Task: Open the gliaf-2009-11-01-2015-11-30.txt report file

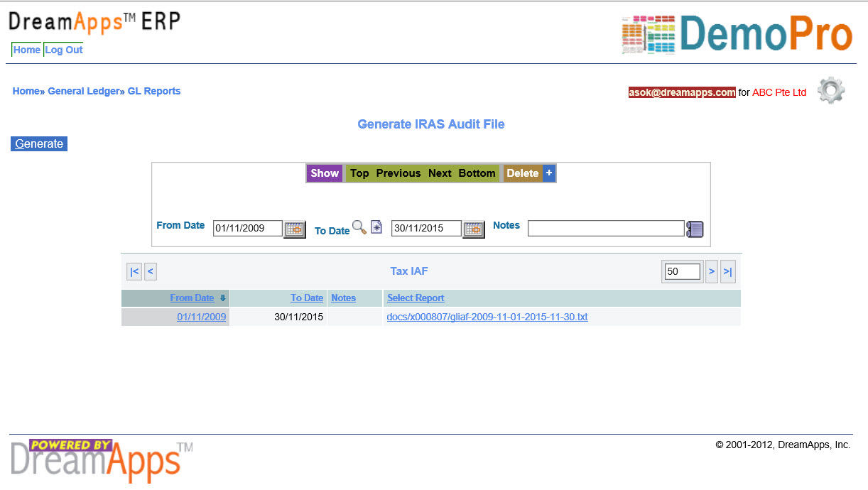Action: [487, 317]
